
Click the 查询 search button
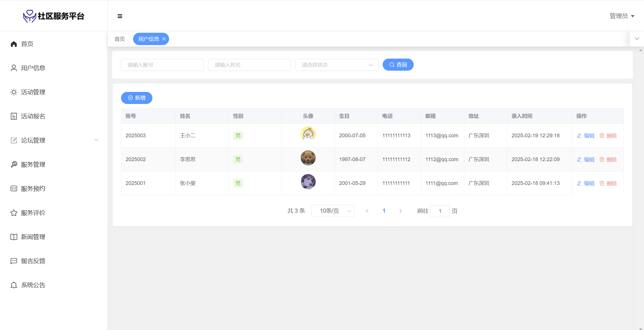pos(398,65)
